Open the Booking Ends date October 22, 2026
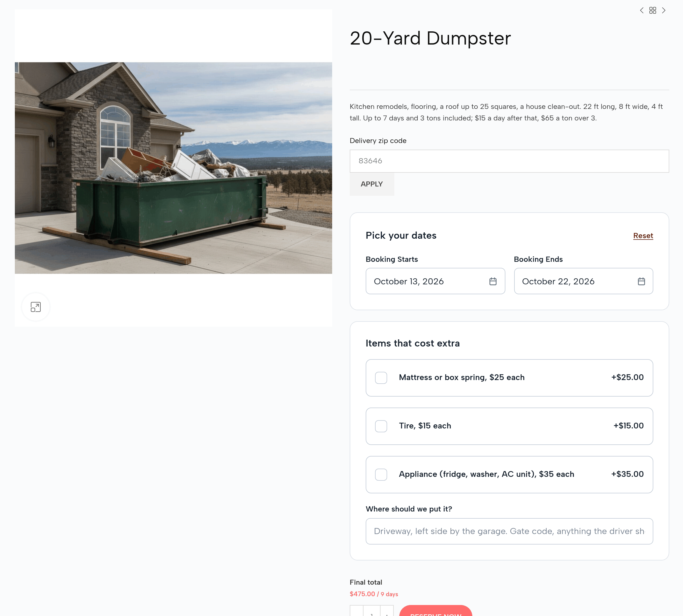This screenshot has width=683, height=616. coord(583,281)
